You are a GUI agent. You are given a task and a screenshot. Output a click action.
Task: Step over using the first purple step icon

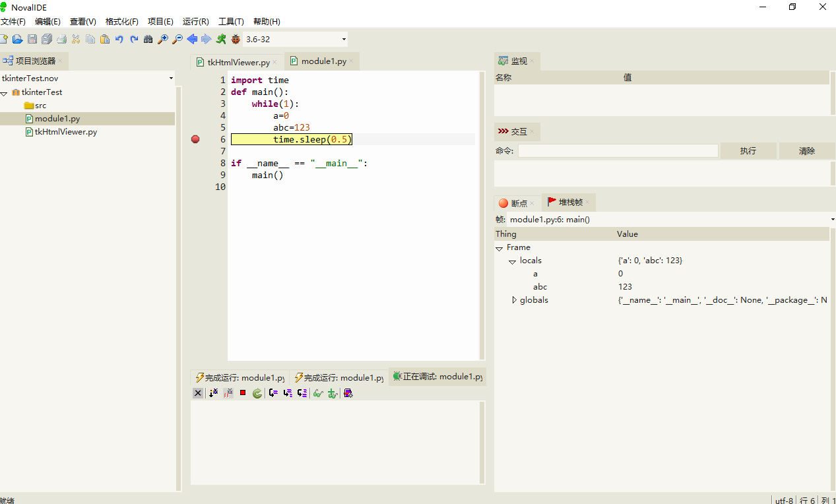pos(273,393)
